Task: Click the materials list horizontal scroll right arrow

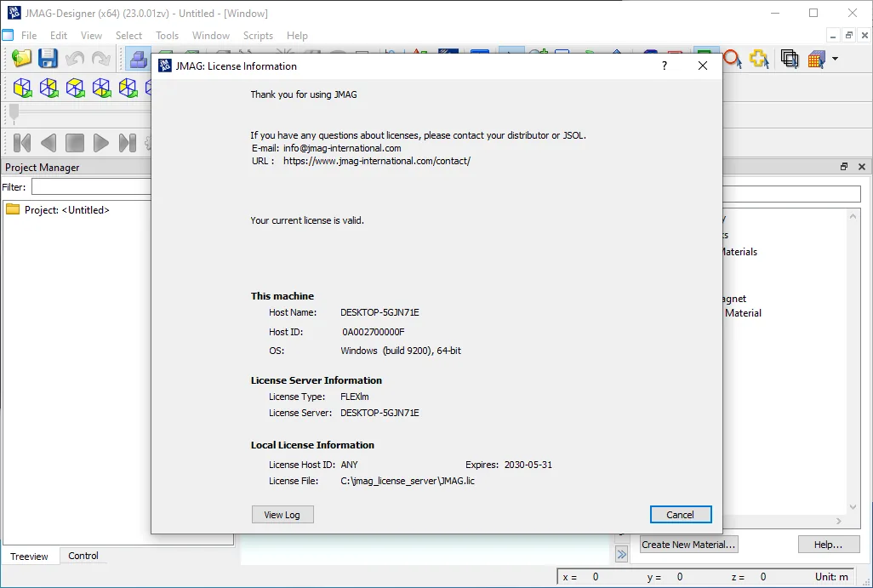Action: 839,521
